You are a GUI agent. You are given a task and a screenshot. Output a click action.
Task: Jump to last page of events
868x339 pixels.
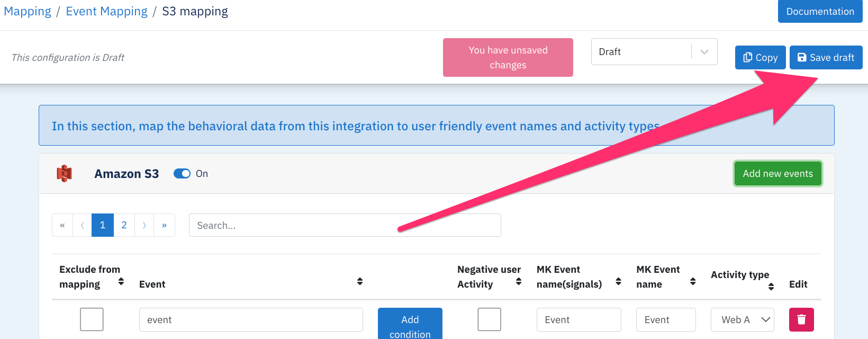coord(164,225)
